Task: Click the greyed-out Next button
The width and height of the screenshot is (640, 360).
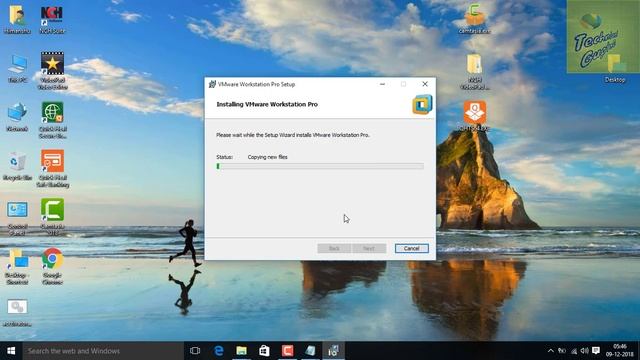Action: (369, 248)
